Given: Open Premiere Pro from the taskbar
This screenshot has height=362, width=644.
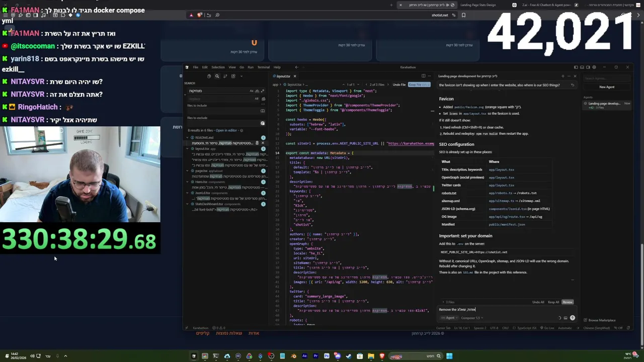Looking at the screenshot, I should click(315, 356).
